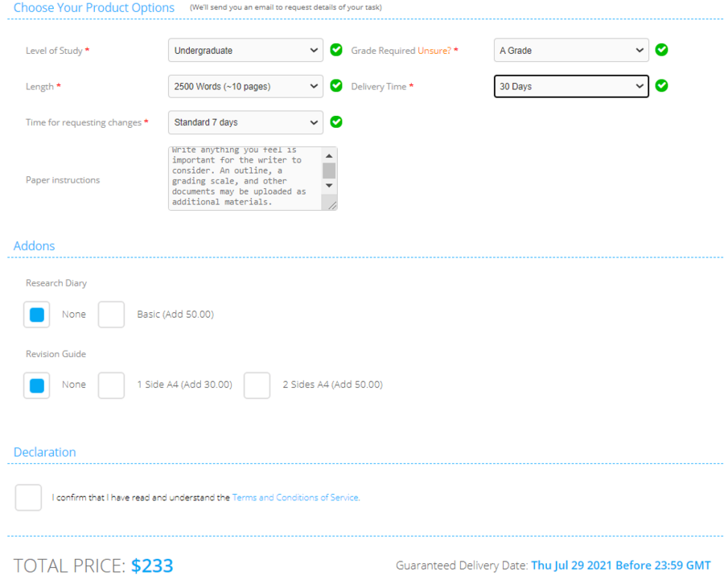Tick the terms confirmation checkbox
724x588 pixels.
[x=28, y=497]
